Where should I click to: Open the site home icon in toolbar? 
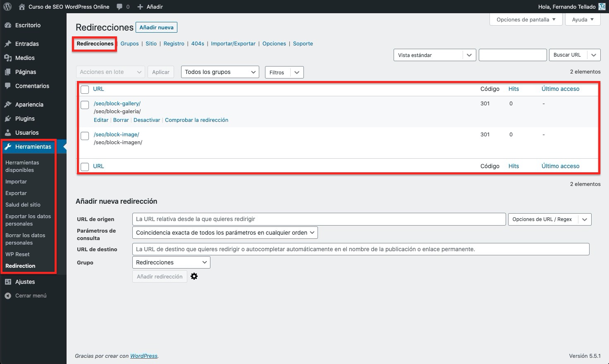click(22, 7)
